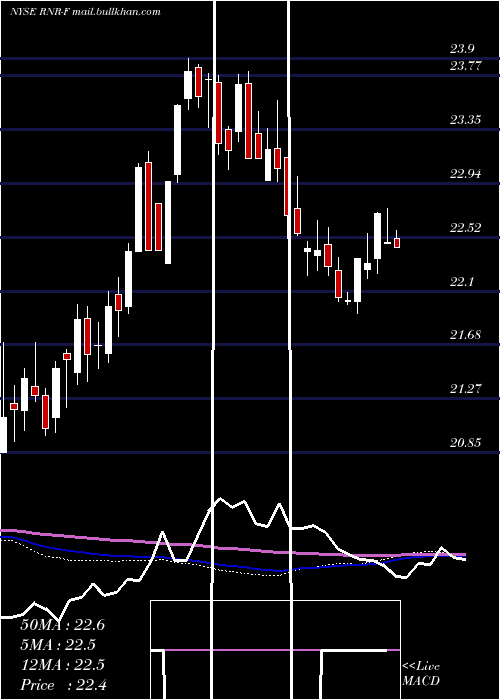Click the 12MA : 22.5 readout

[x=62, y=665]
